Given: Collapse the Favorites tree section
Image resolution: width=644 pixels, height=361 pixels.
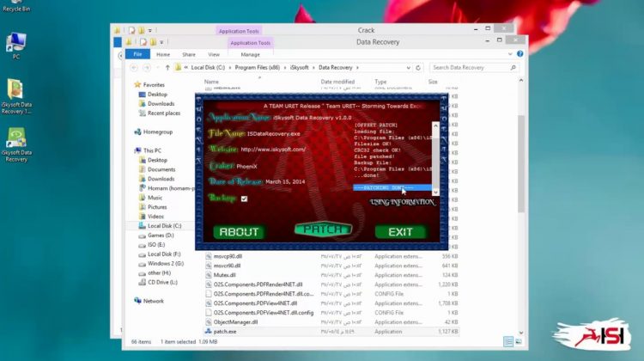Looking at the screenshot, I should (129, 85).
